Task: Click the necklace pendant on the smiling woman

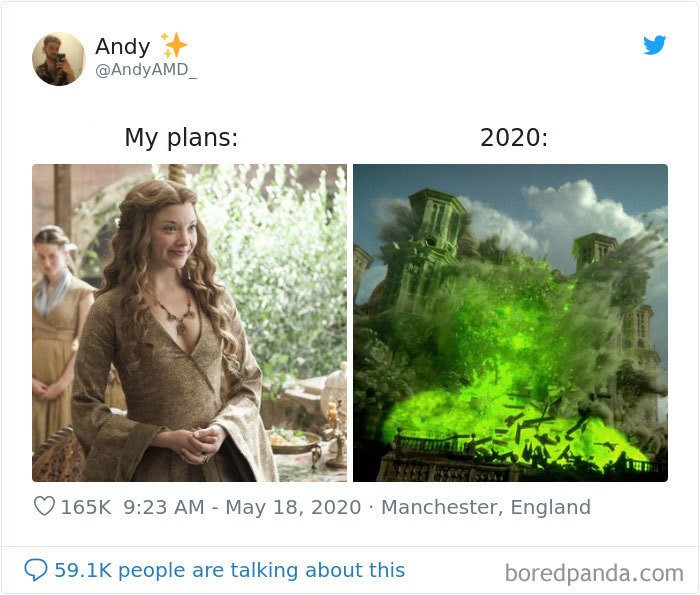Action: 181,328
